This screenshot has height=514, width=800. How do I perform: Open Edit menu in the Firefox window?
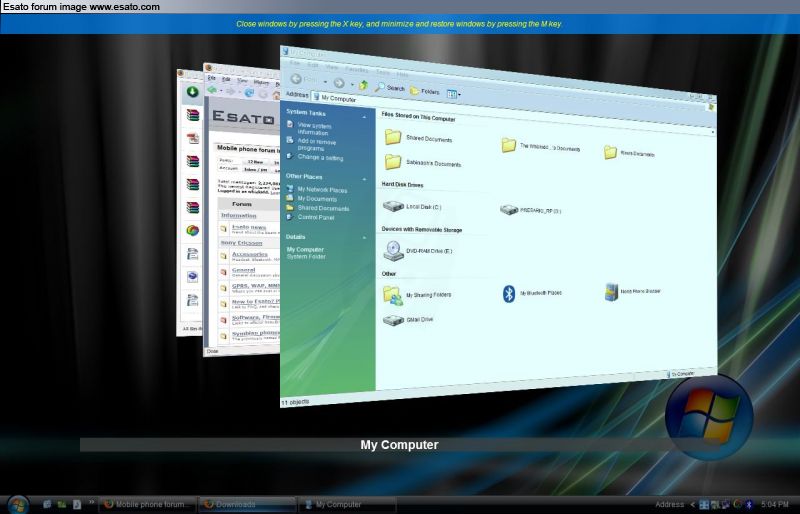[x=226, y=79]
